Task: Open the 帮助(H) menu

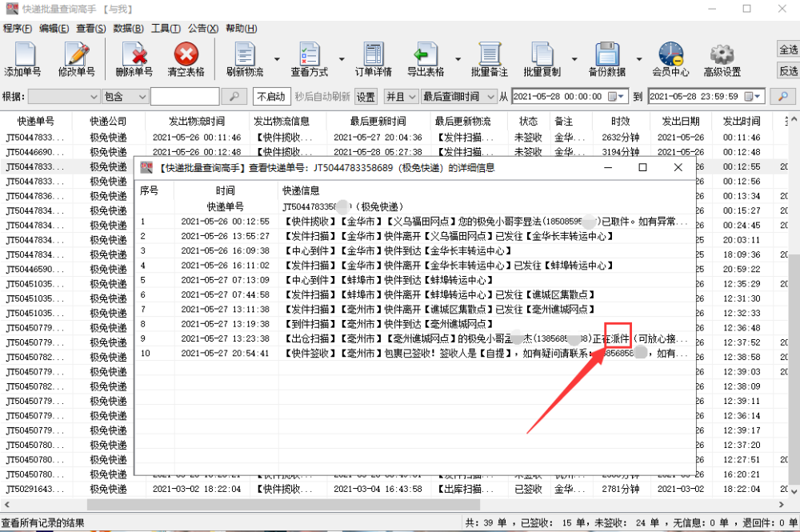Action: tap(242, 29)
